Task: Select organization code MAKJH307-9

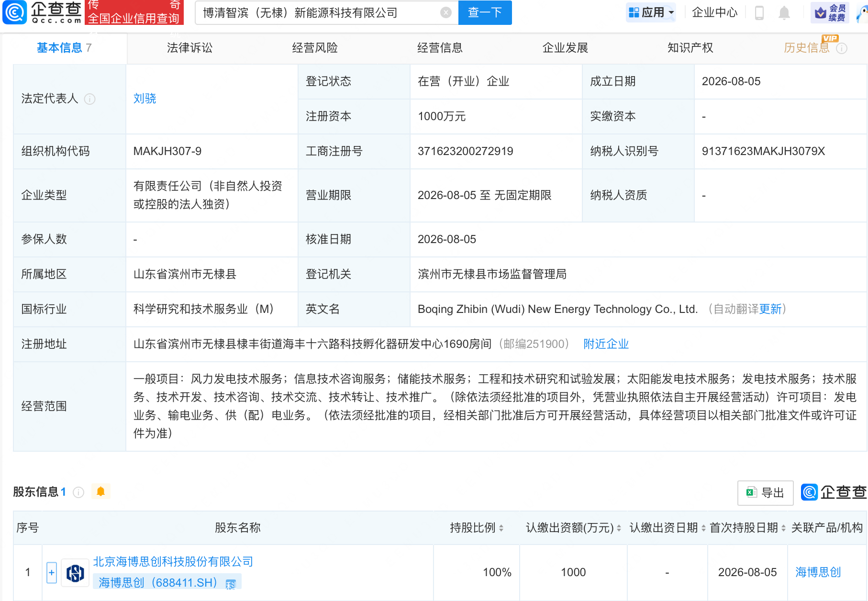Action: tap(167, 151)
